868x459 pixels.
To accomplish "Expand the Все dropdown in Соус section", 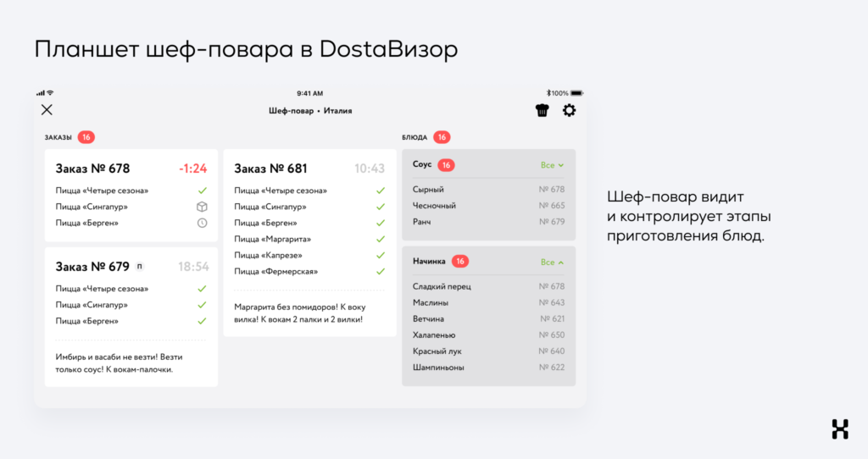I will [x=553, y=165].
